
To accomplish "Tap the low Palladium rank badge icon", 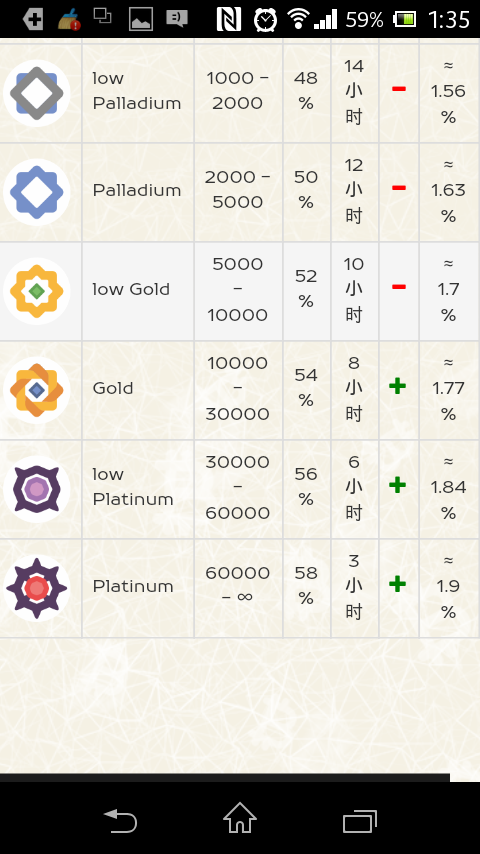I will coord(37,93).
